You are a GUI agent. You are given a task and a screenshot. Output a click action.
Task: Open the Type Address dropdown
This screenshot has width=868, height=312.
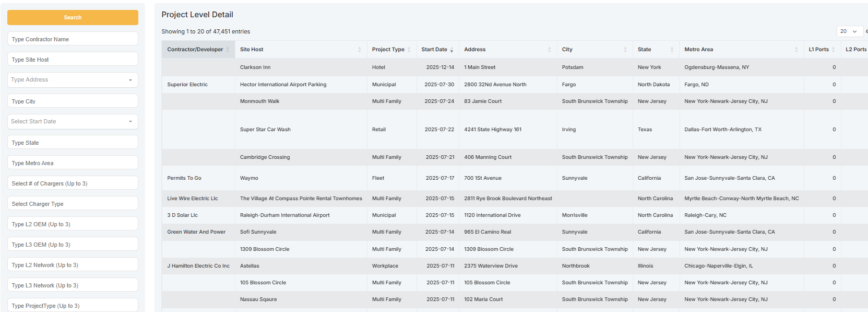(x=73, y=80)
